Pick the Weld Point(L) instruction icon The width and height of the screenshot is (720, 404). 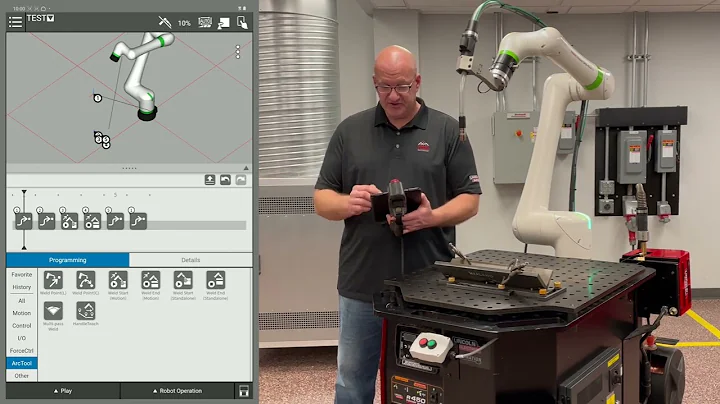pos(53,280)
